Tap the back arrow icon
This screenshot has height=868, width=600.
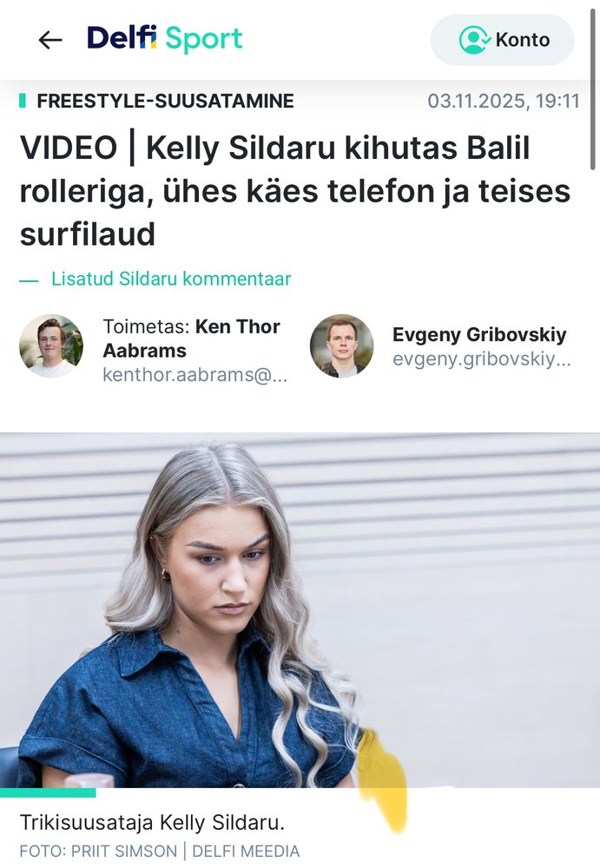49,40
